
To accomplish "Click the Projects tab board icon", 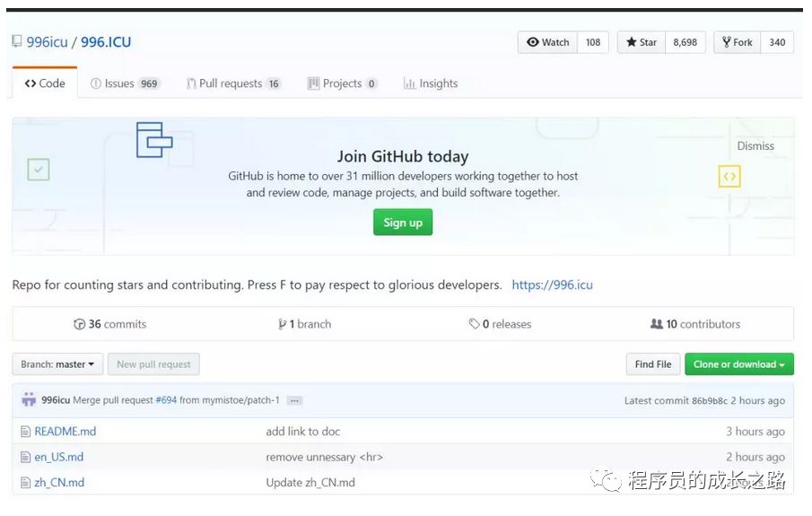I will [313, 83].
